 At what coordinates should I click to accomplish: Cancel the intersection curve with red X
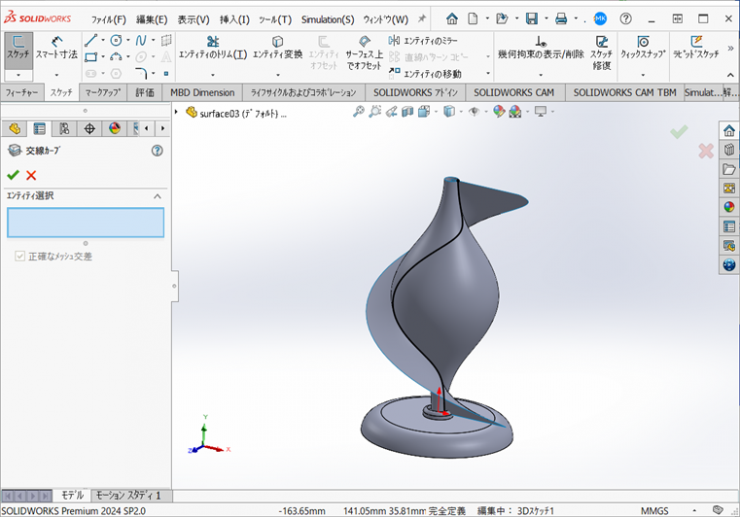click(31, 175)
